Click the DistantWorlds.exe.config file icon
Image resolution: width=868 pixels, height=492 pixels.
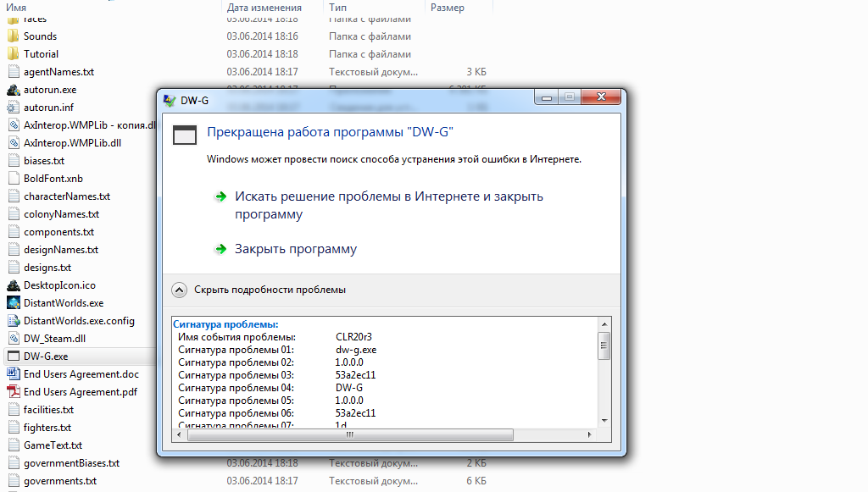[14, 321]
